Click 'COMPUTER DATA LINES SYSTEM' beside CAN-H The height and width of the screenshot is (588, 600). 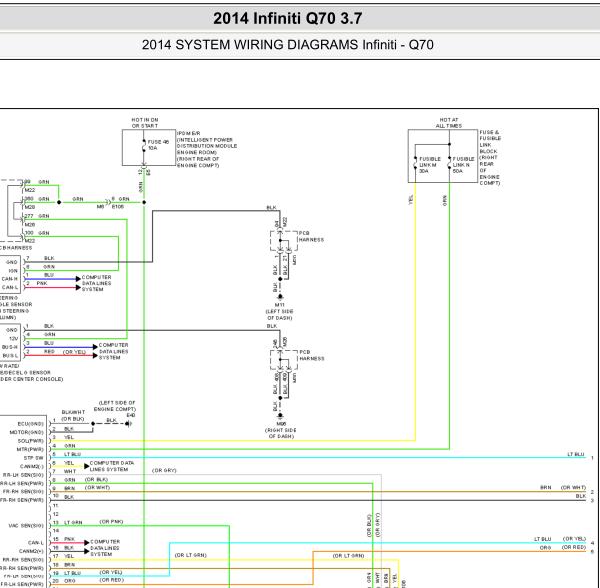coord(96,283)
